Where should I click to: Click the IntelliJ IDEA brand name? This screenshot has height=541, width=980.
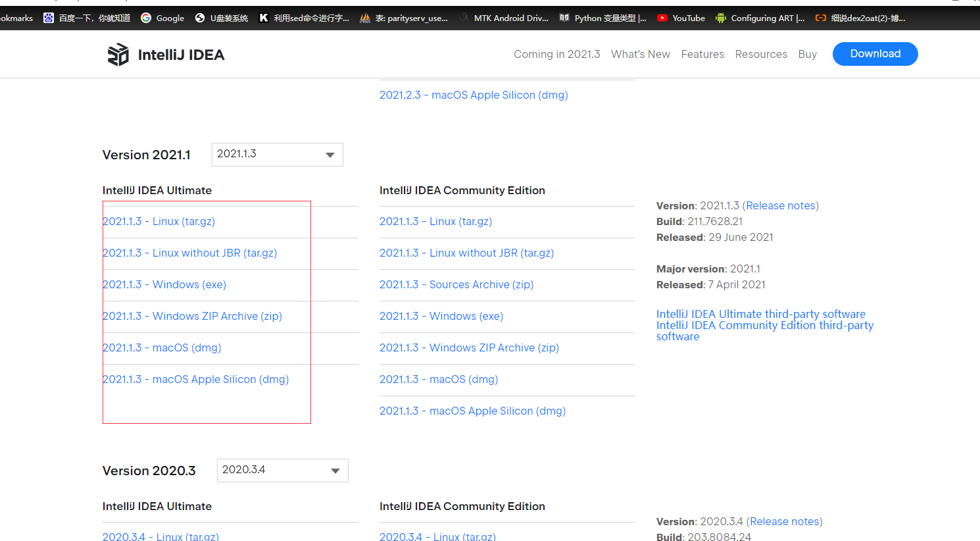181,55
